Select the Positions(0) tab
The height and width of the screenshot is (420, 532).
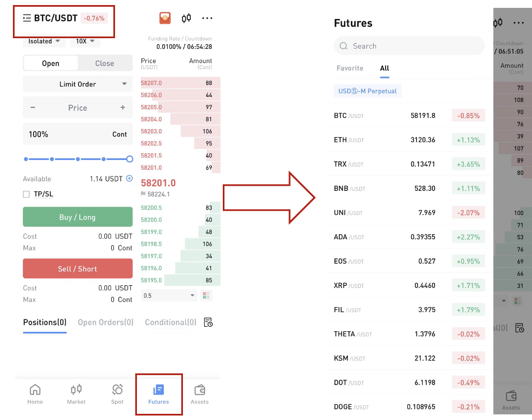[x=45, y=322]
